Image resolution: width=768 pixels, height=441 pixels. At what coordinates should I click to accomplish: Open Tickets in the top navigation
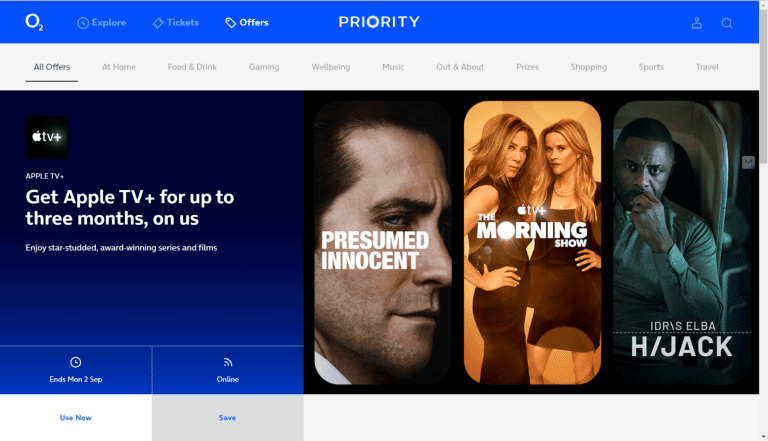tap(176, 23)
